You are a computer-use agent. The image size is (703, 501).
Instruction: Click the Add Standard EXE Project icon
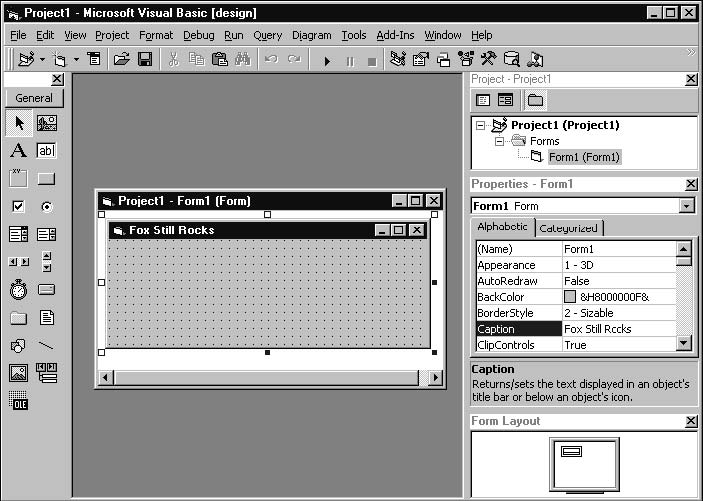[26, 59]
